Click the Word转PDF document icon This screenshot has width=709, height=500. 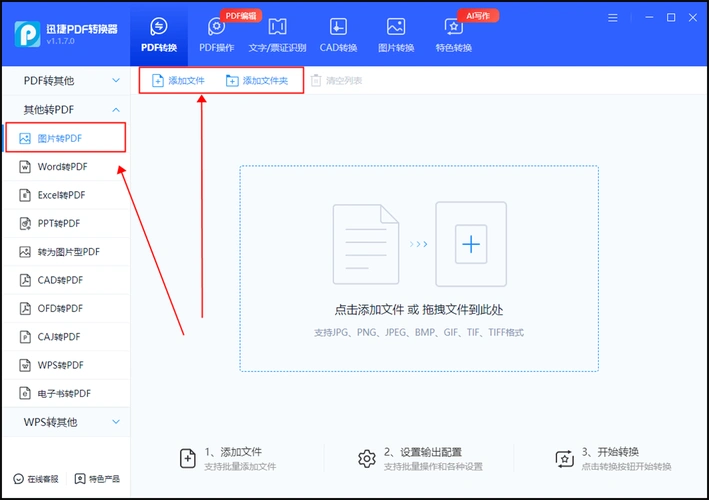coord(25,167)
